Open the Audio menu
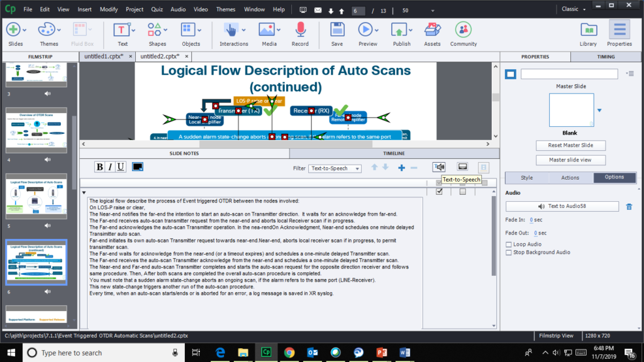The width and height of the screenshot is (644, 362). pos(178,9)
